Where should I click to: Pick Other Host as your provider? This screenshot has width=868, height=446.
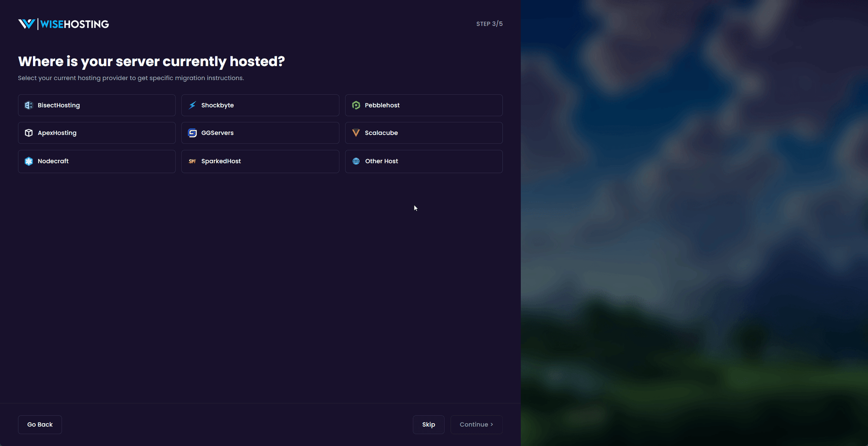424,161
